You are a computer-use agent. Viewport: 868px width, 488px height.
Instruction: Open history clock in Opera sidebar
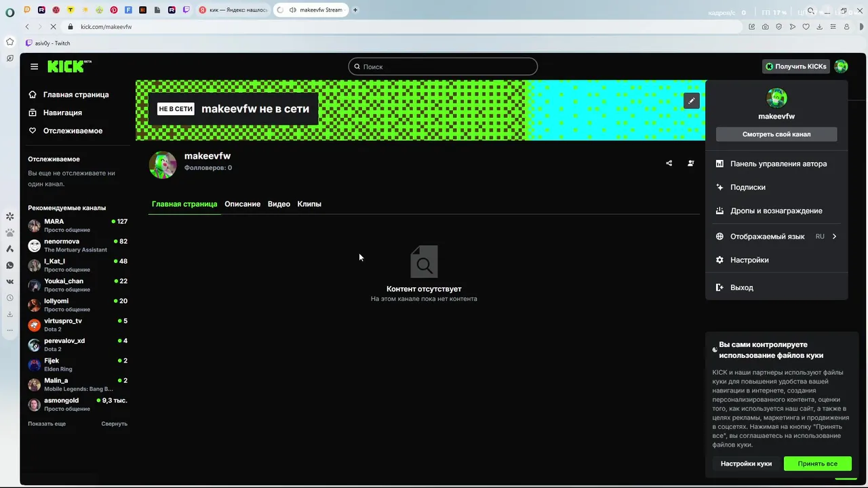tap(9, 298)
